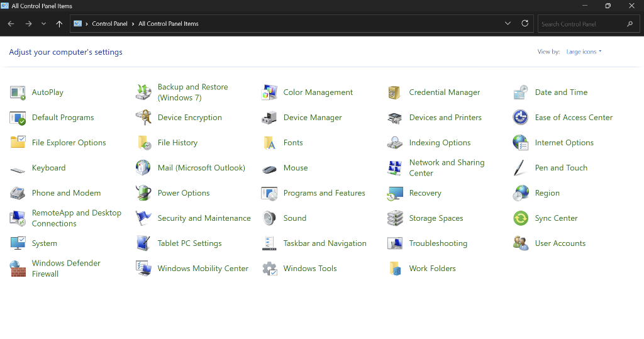Open the Storage Spaces icon
The image size is (644, 339).
tap(395, 218)
